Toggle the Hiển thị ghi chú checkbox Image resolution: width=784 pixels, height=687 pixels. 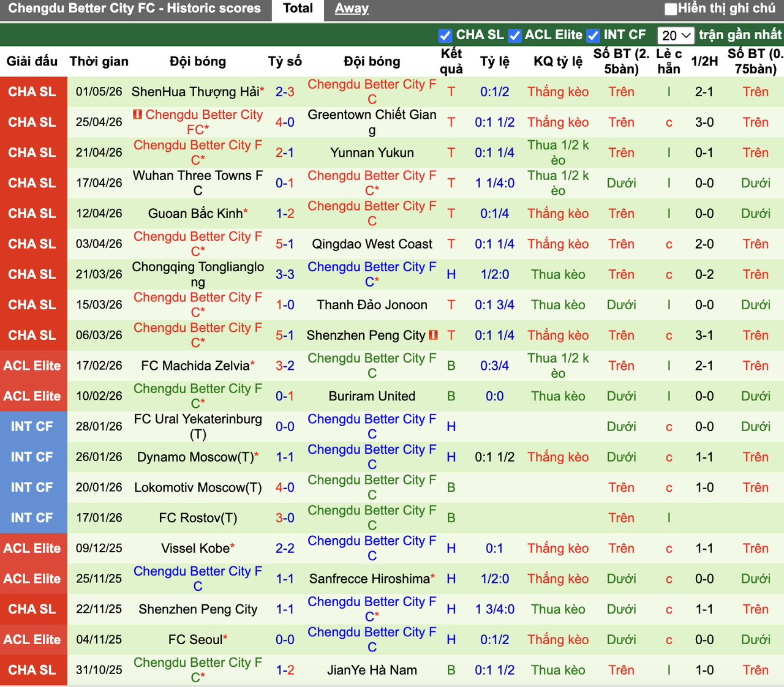(x=671, y=9)
